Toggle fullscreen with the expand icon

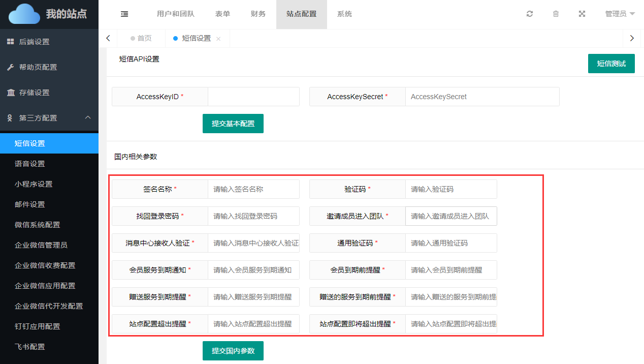[x=582, y=14]
